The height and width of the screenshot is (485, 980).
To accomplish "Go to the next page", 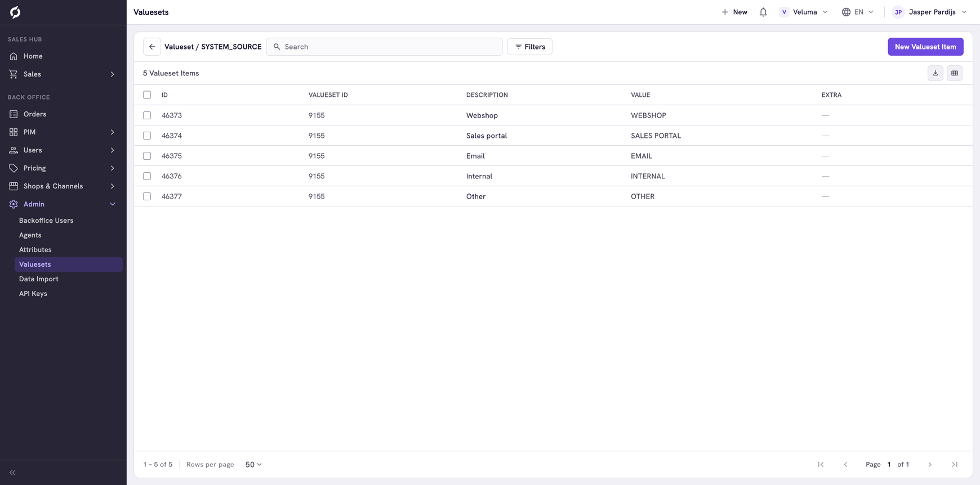I will point(930,465).
